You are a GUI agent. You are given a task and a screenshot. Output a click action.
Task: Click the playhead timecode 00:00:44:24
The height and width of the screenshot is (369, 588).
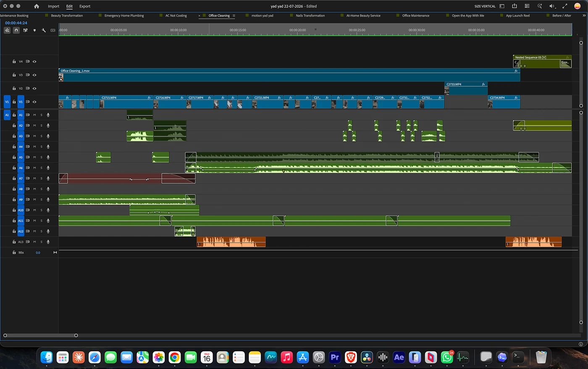(x=16, y=23)
